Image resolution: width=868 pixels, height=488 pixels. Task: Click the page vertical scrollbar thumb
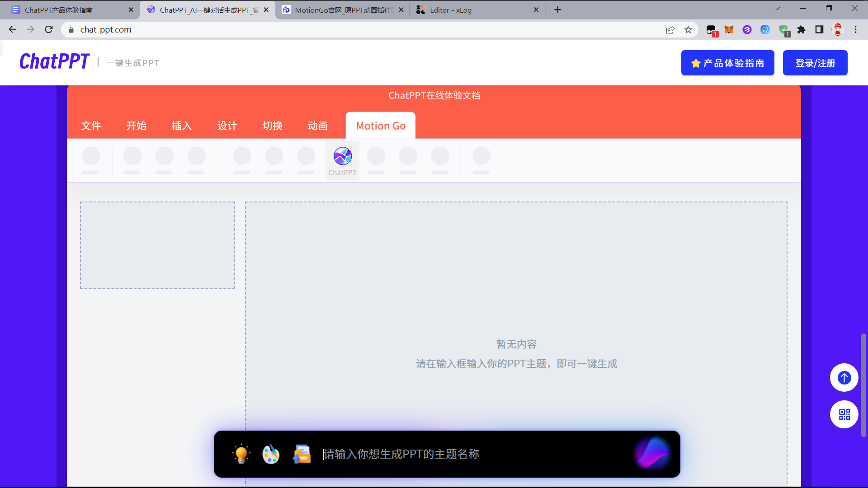click(863, 385)
